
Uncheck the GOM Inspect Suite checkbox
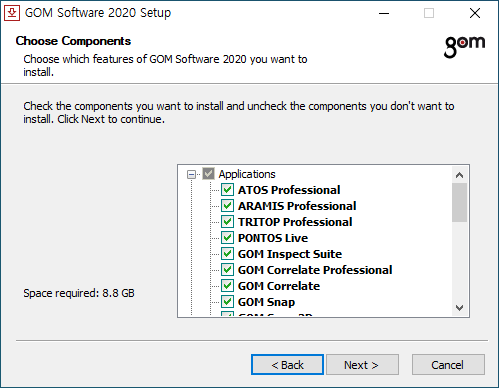(x=228, y=254)
